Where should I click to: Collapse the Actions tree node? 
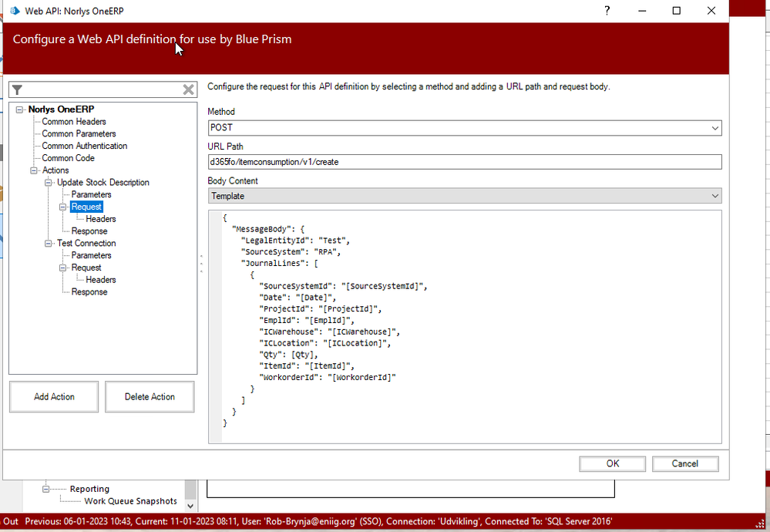[34, 170]
